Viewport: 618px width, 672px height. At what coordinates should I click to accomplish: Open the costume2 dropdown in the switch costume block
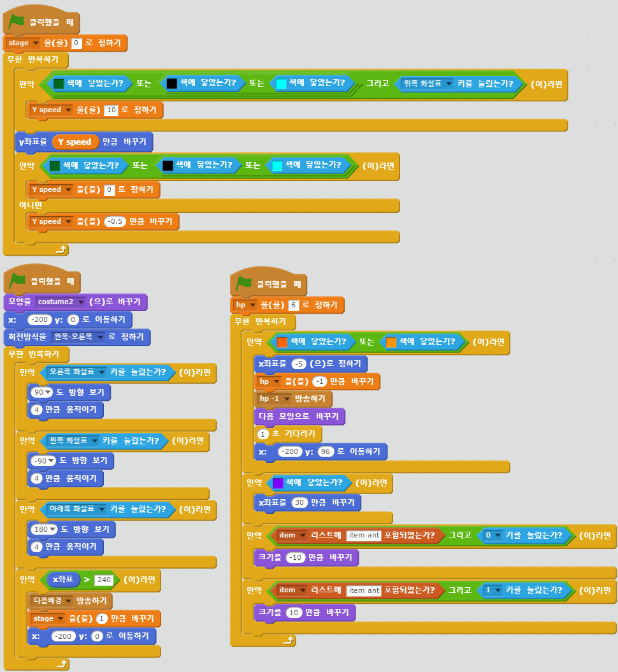tap(81, 302)
